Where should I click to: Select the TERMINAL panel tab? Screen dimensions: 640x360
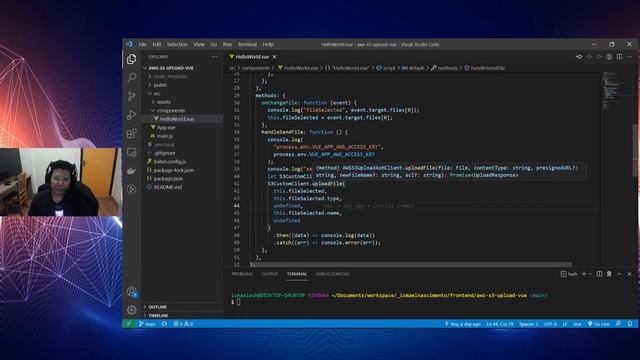coord(297,274)
